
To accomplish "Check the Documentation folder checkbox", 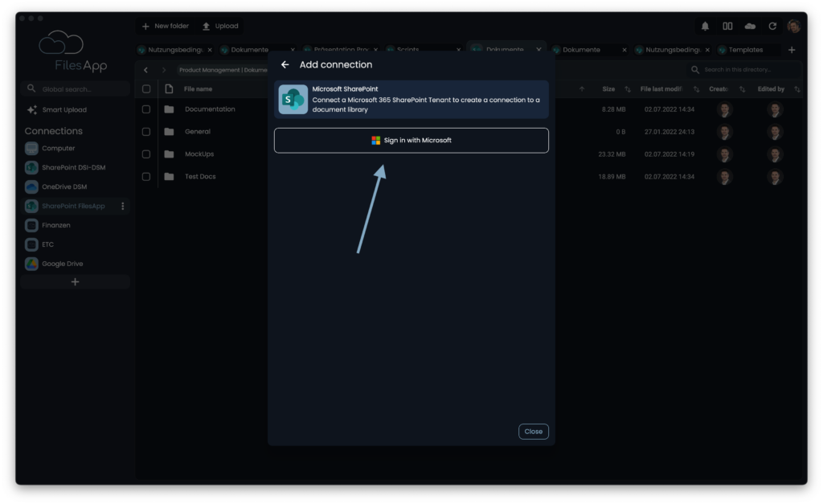I will tap(146, 109).
